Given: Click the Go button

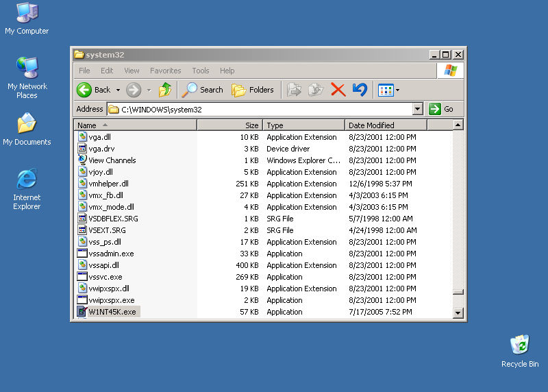Looking at the screenshot, I should pyautogui.click(x=441, y=109).
